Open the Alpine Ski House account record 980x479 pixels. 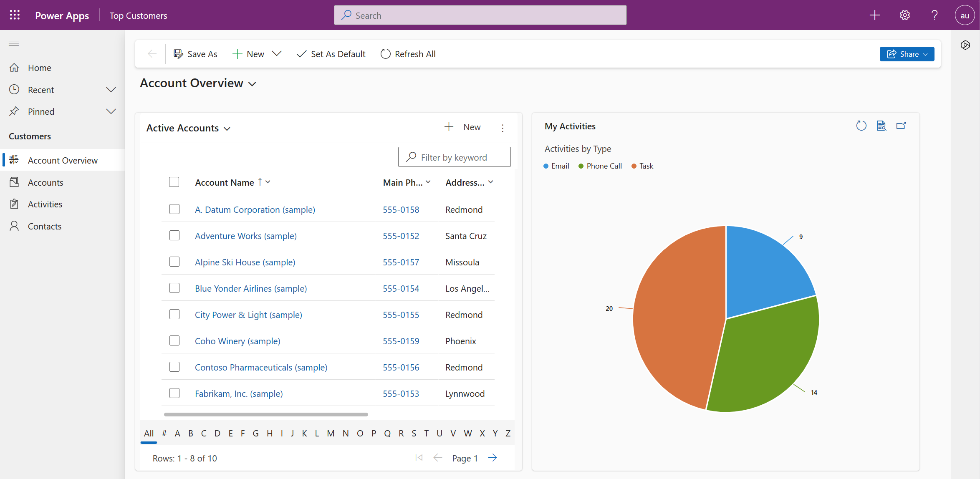click(x=245, y=262)
